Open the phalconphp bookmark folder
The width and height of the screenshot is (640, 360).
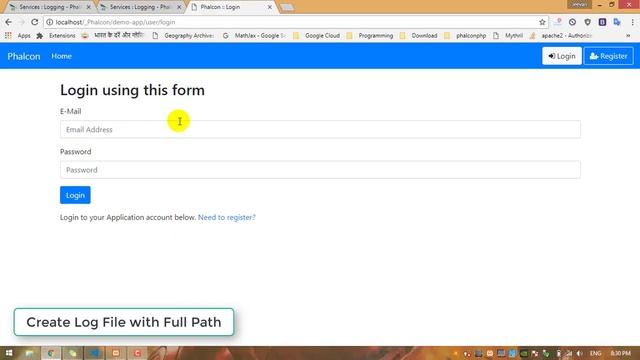pyautogui.click(x=465, y=36)
